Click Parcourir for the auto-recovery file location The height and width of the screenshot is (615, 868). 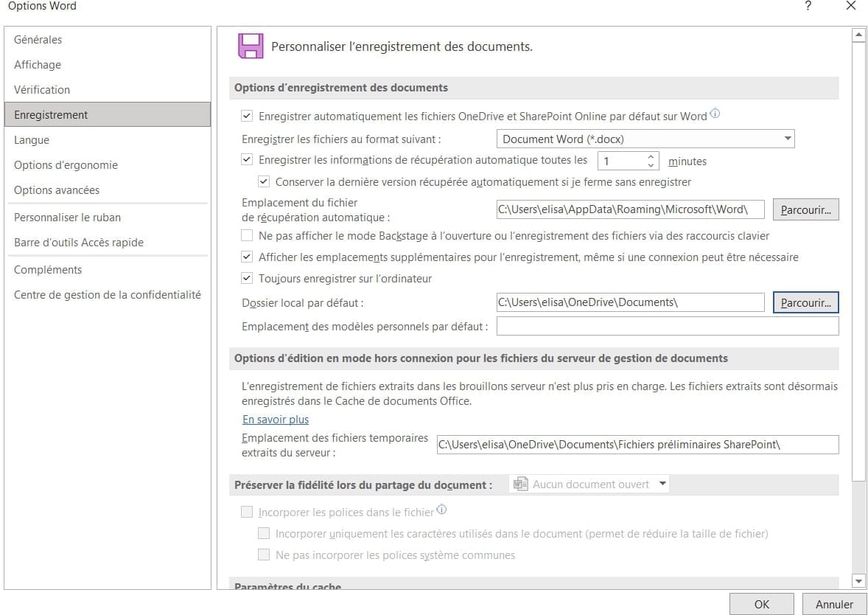[x=805, y=210]
